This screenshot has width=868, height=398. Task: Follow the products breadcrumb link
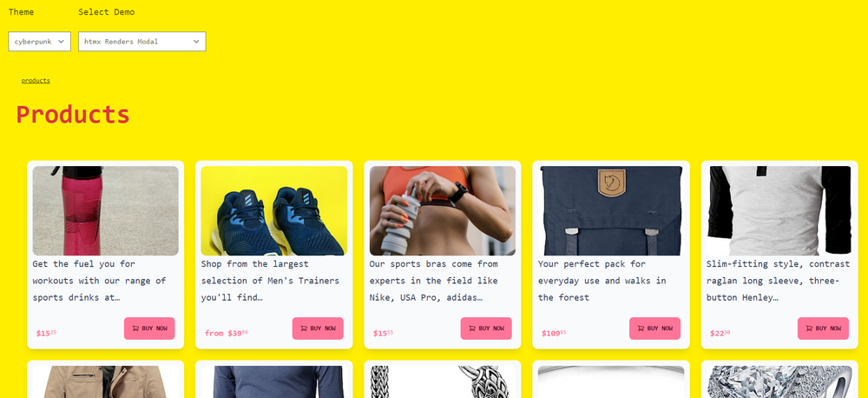(36, 80)
